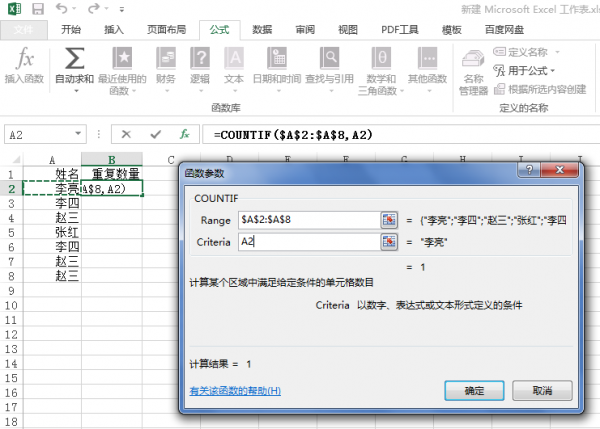Click the 取消 (Cancel) button in dialog
The height and width of the screenshot is (429, 600).
pos(542,391)
